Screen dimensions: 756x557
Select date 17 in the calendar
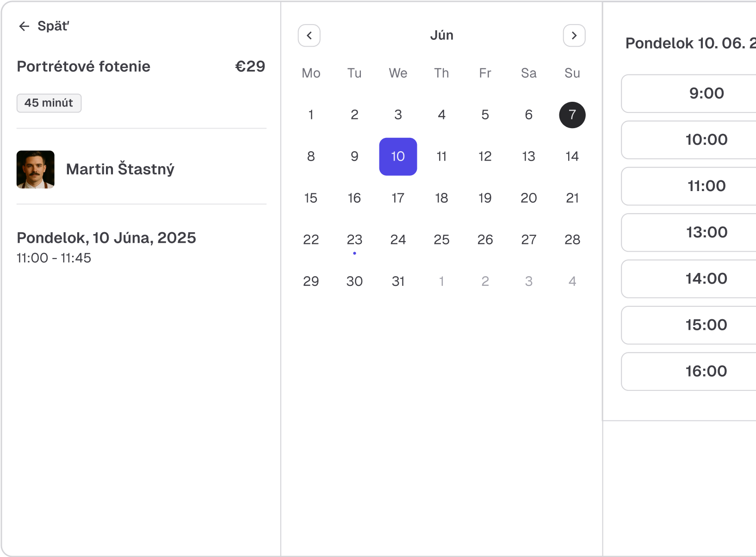tap(398, 198)
